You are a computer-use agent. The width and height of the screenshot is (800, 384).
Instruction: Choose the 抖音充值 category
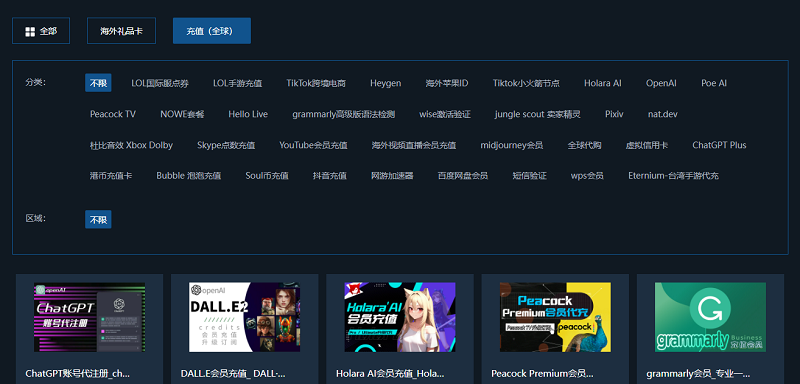click(x=330, y=176)
